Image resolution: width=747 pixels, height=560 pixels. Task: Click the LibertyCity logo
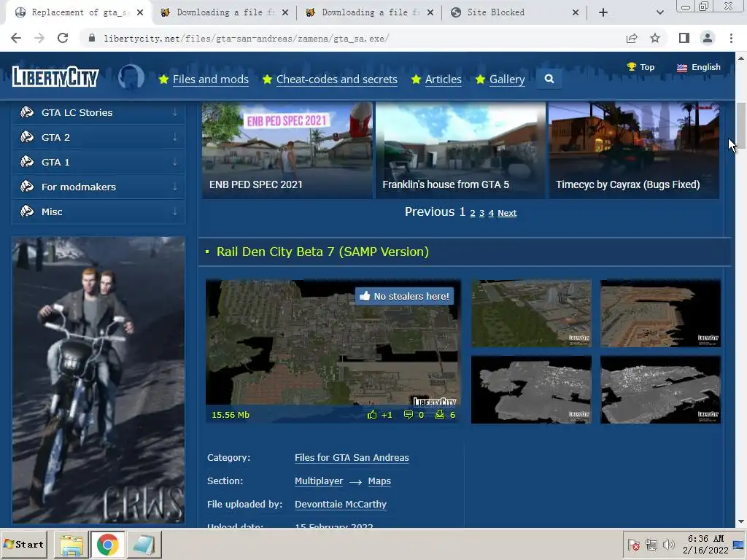tap(55, 76)
